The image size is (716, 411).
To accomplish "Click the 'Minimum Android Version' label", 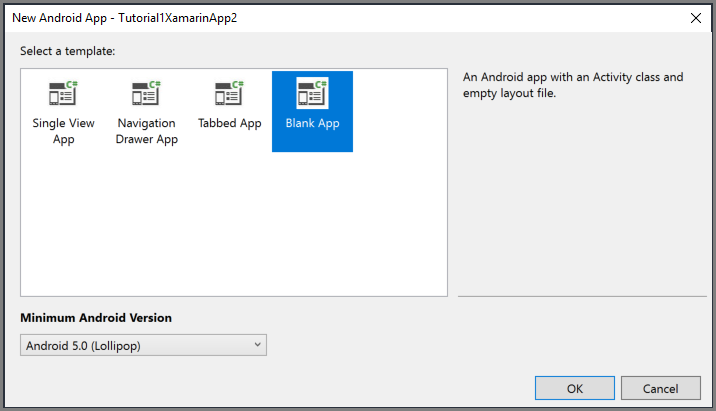I will (96, 318).
